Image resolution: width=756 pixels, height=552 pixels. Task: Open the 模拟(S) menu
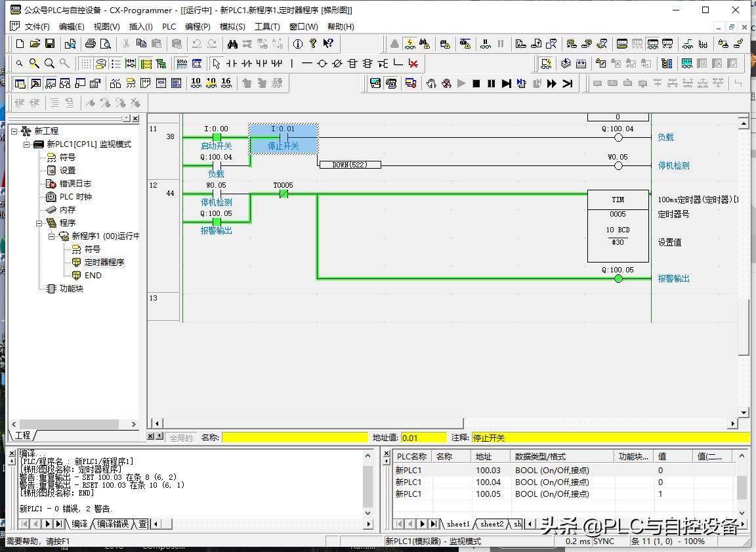coord(232,26)
